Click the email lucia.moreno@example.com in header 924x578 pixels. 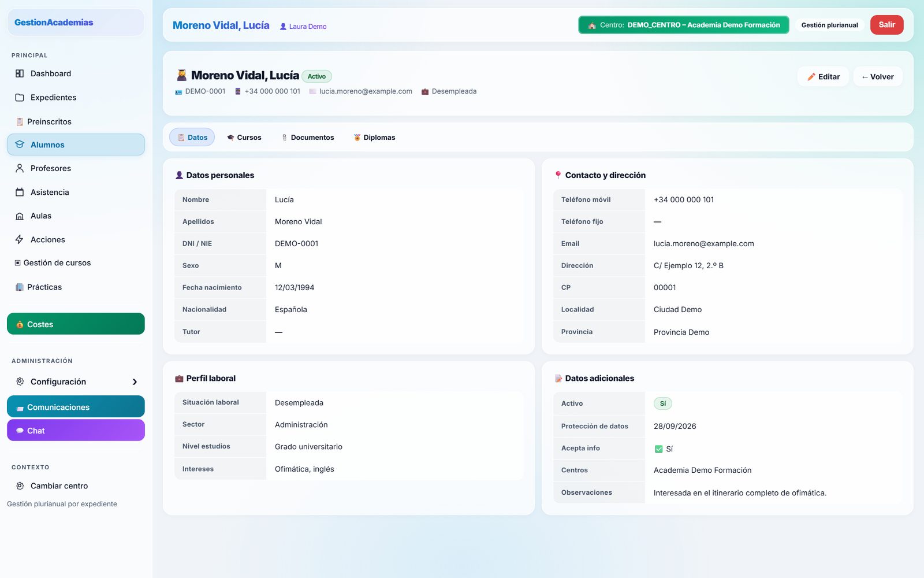point(366,91)
